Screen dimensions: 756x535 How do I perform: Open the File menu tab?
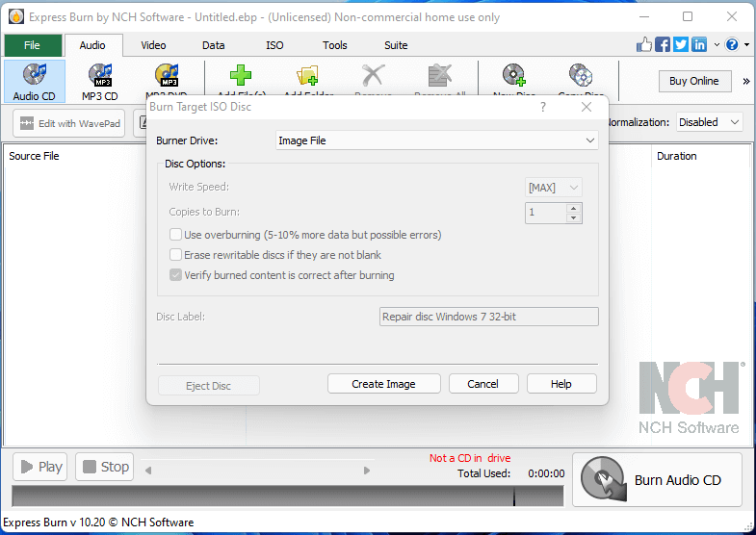pos(33,45)
